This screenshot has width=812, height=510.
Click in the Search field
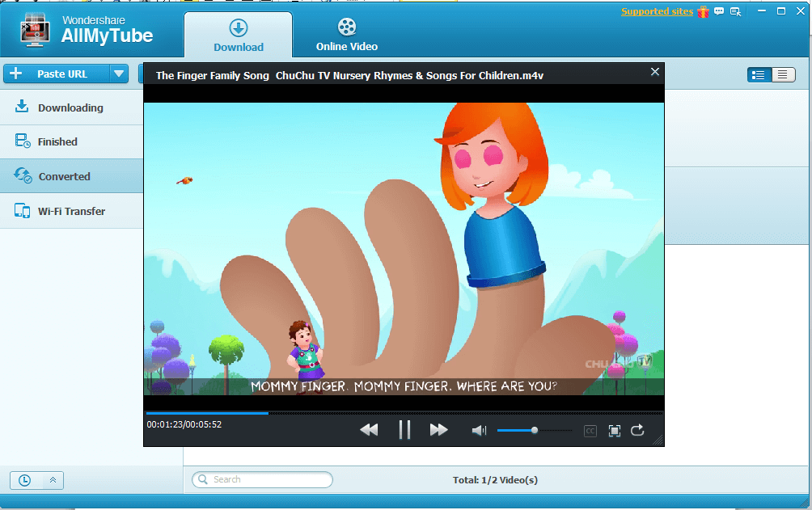pos(262,479)
